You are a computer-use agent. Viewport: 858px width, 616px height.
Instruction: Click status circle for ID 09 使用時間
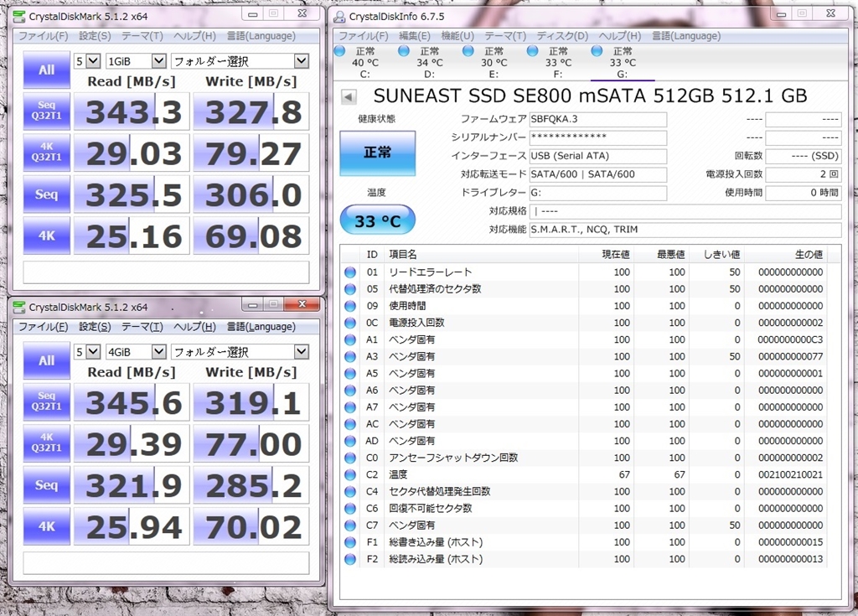tap(350, 306)
